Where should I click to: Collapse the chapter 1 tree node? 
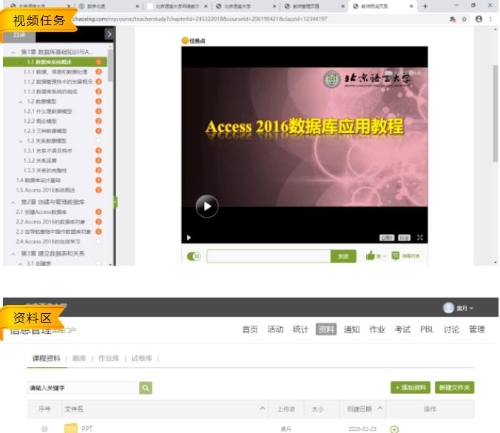13,52
